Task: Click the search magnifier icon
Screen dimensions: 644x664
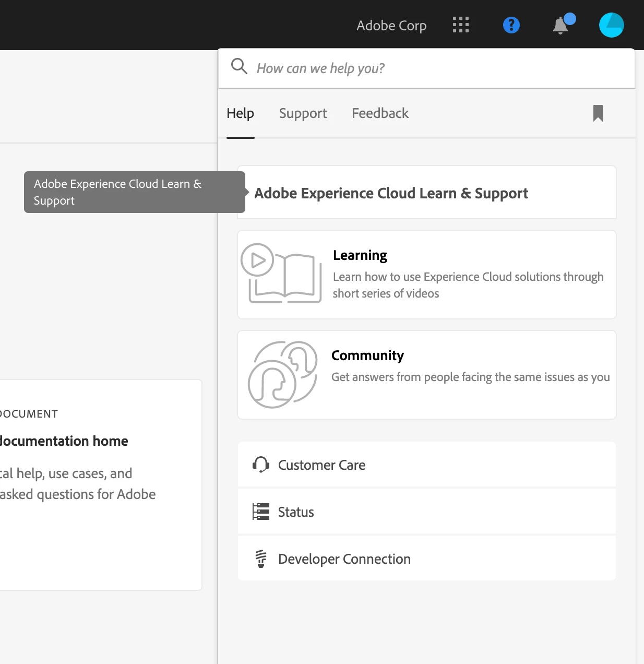Action: (239, 66)
